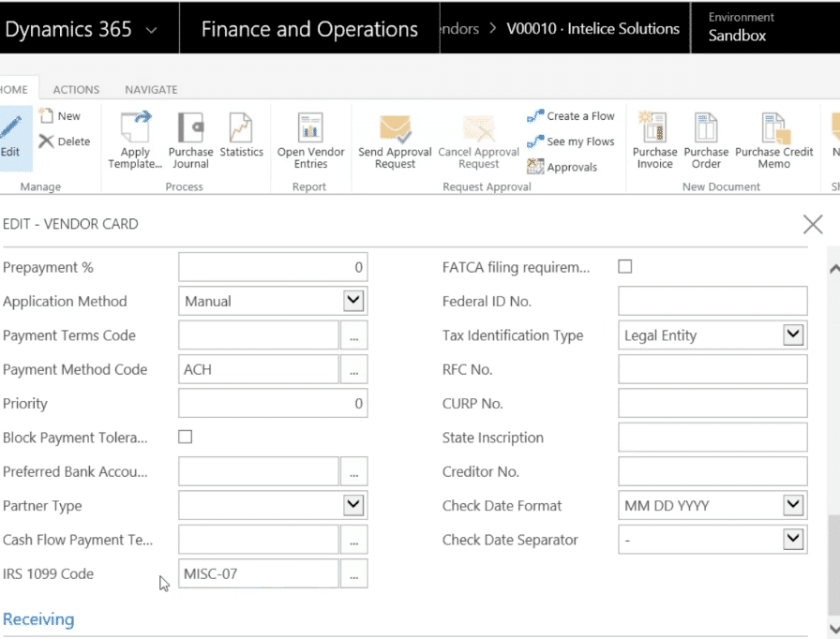Click the Creditor No. field

[712, 471]
